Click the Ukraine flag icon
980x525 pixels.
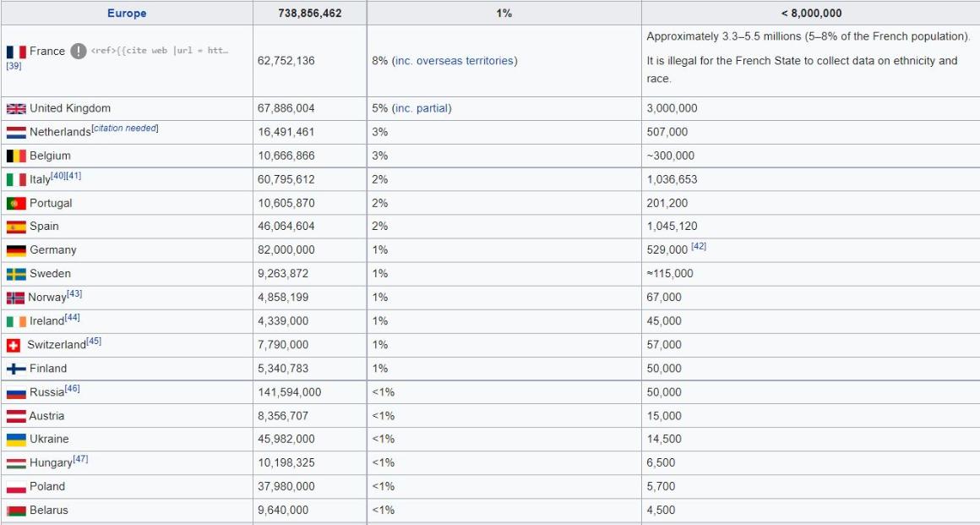pyautogui.click(x=16, y=440)
